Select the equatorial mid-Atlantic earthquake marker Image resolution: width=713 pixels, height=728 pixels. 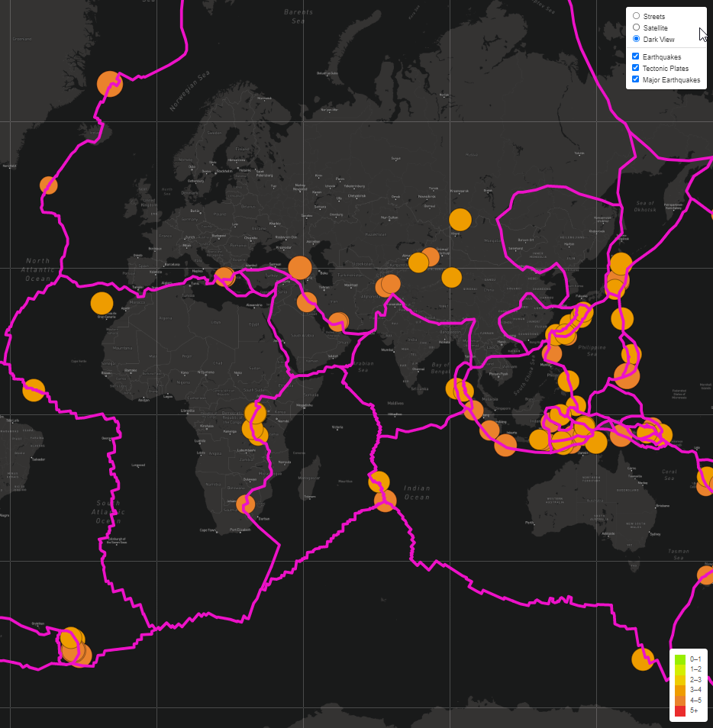pos(34,390)
